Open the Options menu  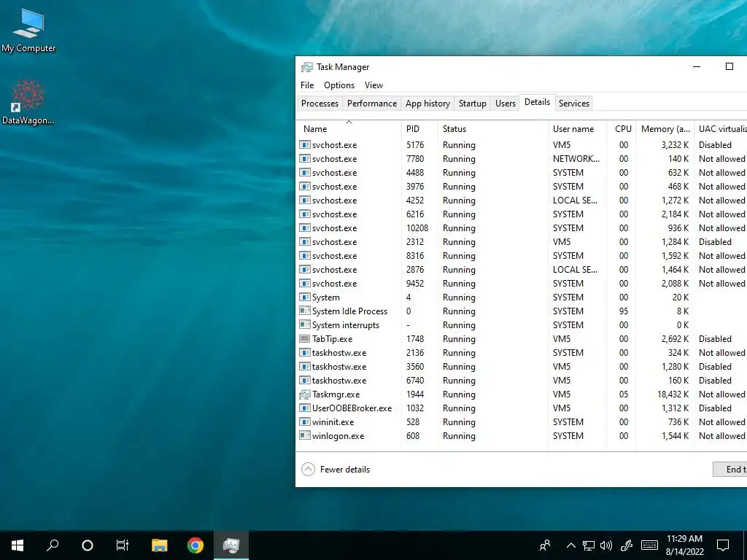(x=339, y=85)
